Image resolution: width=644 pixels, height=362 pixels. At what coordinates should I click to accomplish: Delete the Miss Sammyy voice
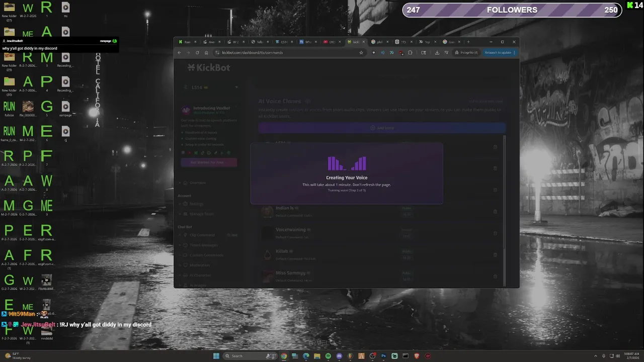(495, 277)
